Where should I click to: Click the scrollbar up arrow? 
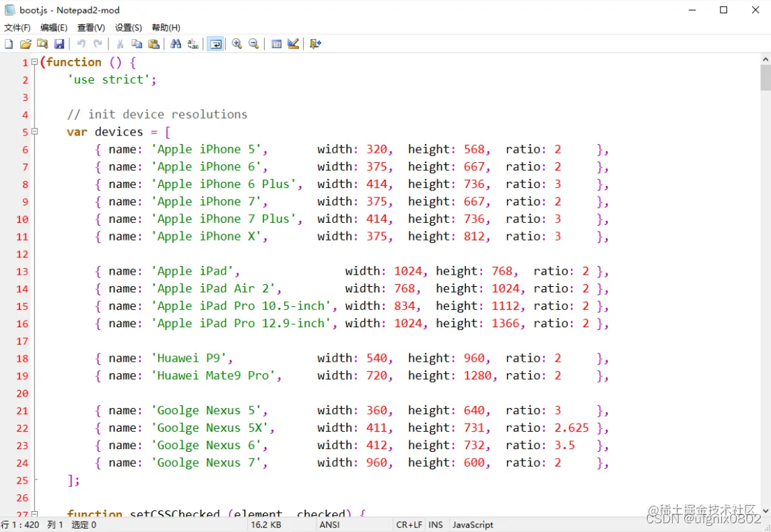[765, 59]
